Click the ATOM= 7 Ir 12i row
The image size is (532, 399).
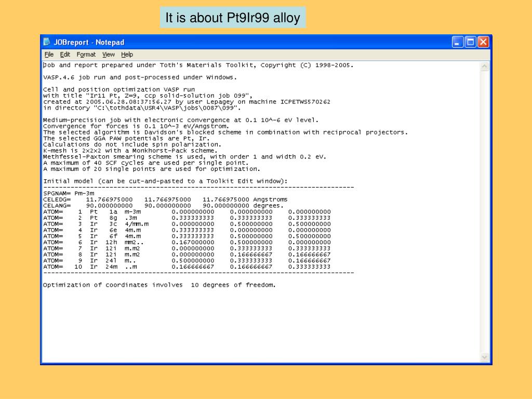point(187,248)
